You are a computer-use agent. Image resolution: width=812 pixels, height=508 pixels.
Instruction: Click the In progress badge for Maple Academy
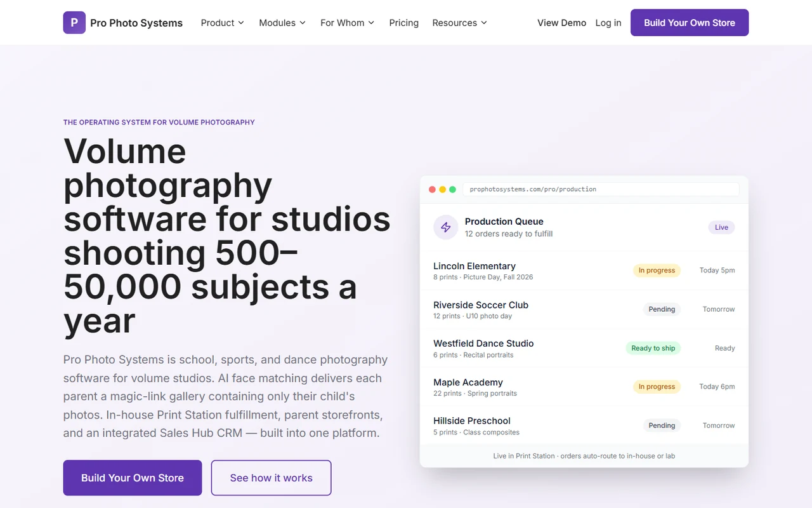coord(657,387)
